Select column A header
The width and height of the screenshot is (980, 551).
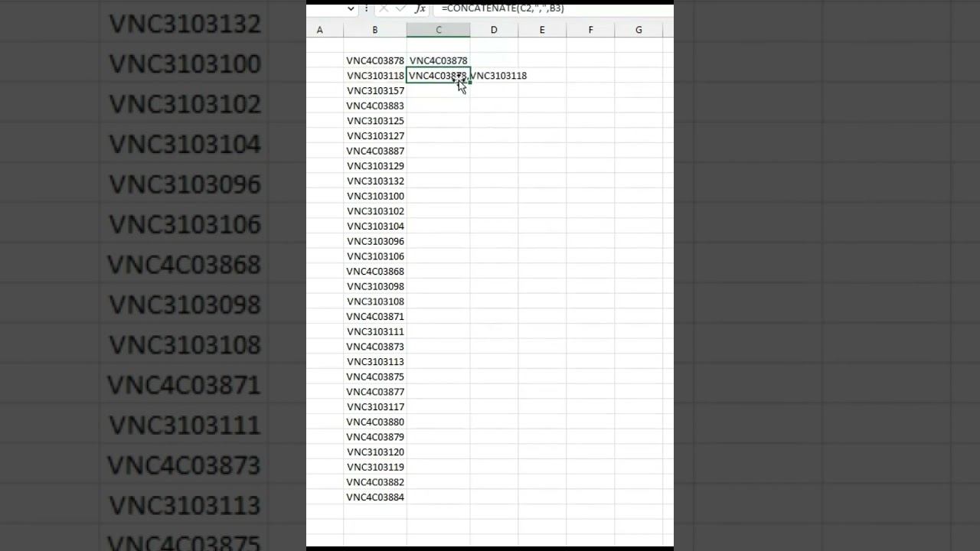coord(320,30)
